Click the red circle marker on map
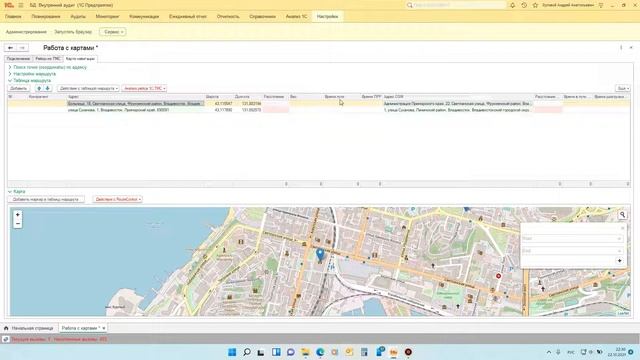Image resolution: width=640 pixels, height=360 pixels. click(498, 276)
